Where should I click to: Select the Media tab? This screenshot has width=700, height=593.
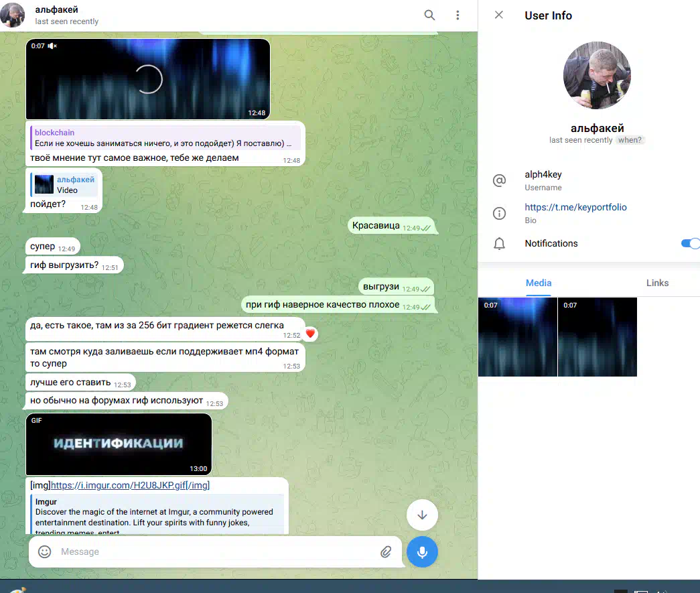pyautogui.click(x=539, y=283)
